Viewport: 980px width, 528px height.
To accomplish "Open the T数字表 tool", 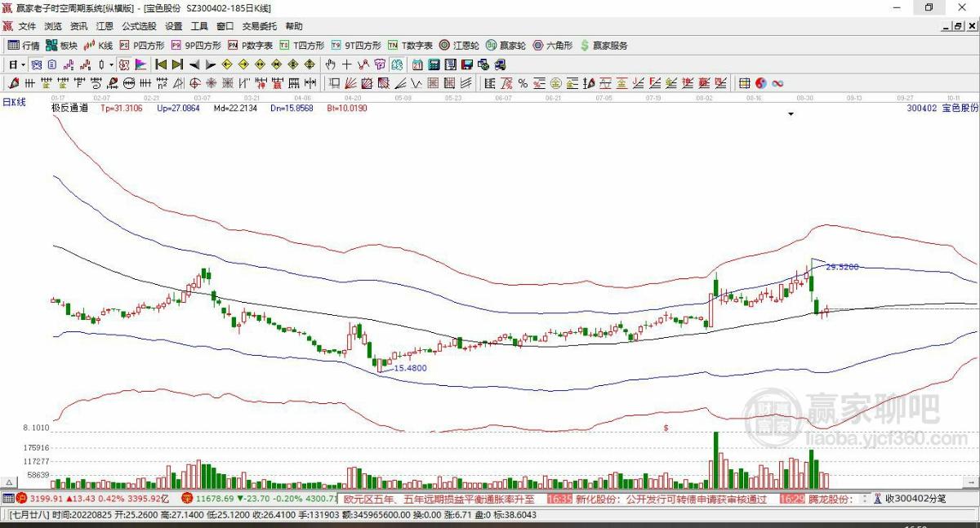I will point(411,46).
